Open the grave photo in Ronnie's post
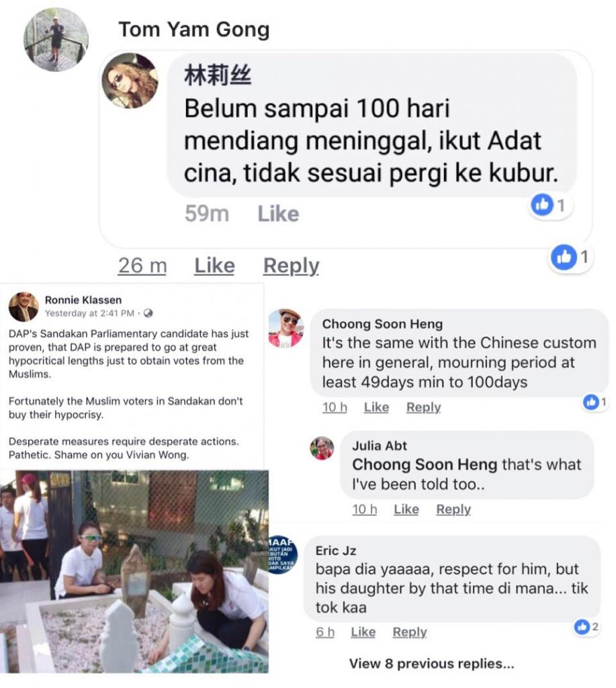This screenshot has height=688, width=616. tap(134, 571)
